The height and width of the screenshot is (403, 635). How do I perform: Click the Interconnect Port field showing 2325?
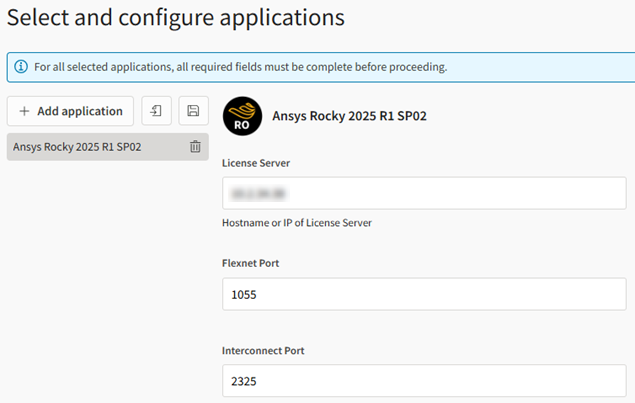424,381
